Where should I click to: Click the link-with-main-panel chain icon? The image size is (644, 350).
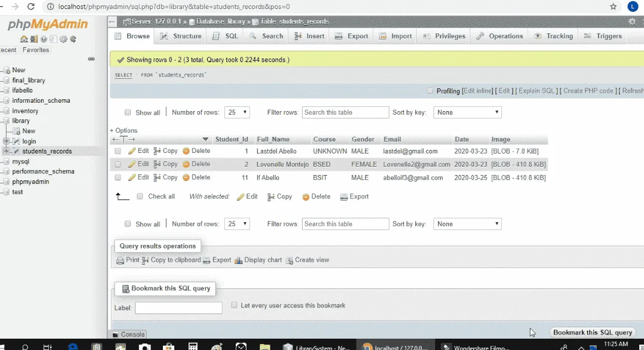coord(91,59)
